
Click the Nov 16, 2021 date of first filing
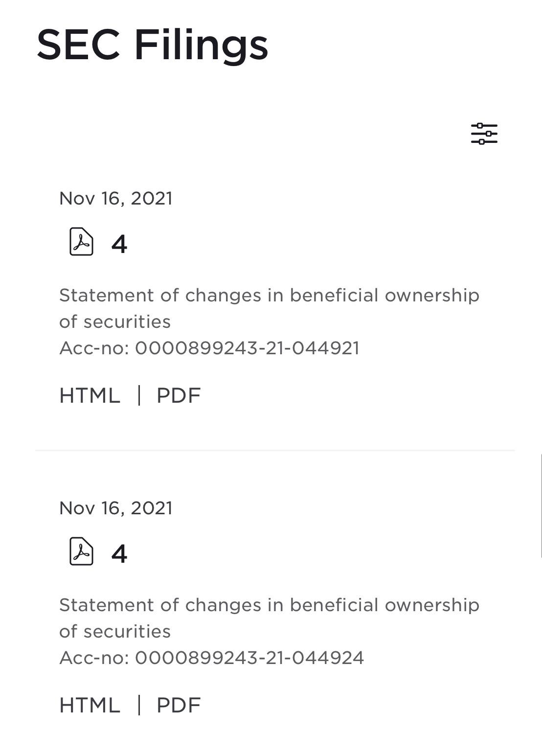click(x=115, y=198)
